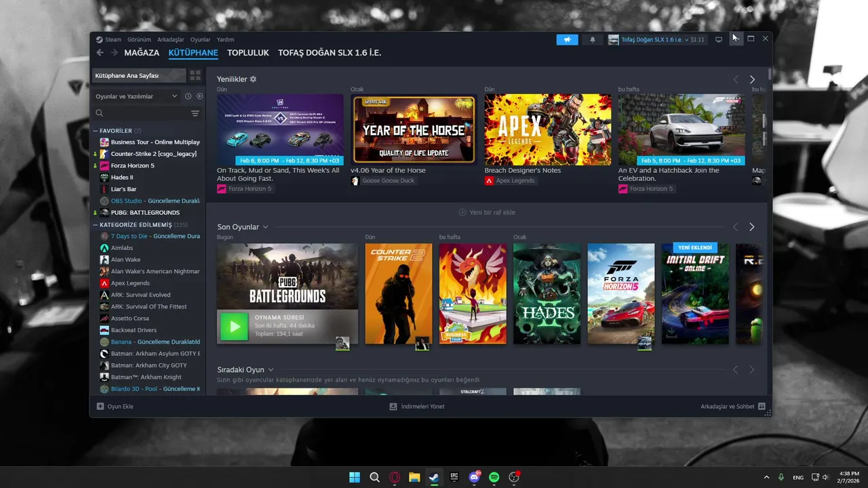Open the Yardım menu

click(225, 39)
